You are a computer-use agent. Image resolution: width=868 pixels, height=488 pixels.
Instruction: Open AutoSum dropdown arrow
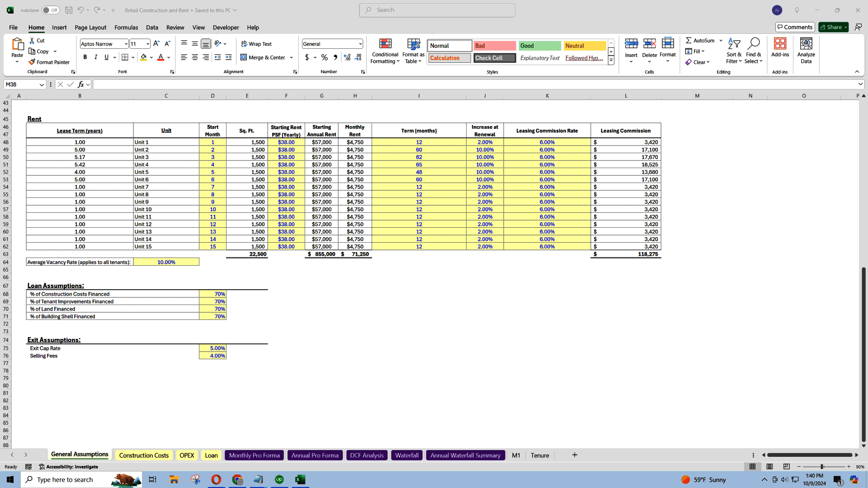tap(721, 40)
